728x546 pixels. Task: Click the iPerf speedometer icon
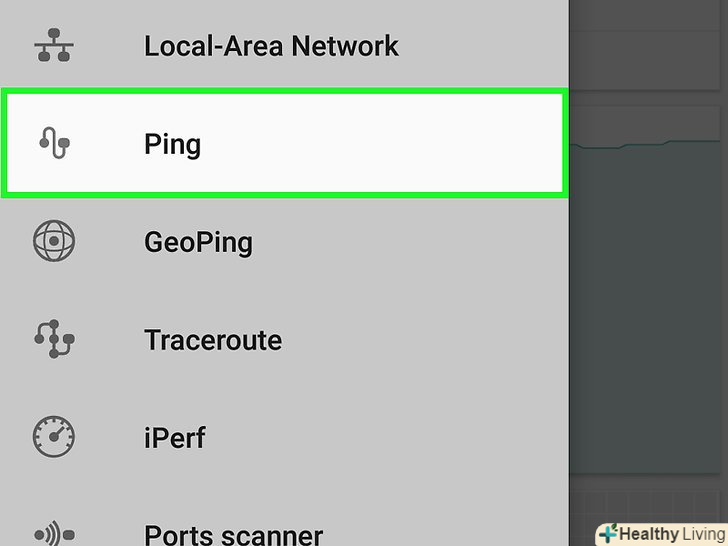coord(55,437)
